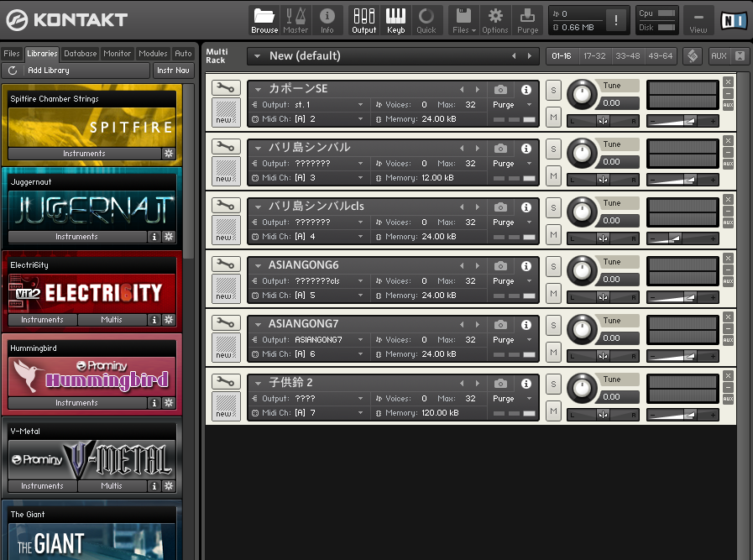Mute the バリ島シンバルcls instrument

[553, 234]
